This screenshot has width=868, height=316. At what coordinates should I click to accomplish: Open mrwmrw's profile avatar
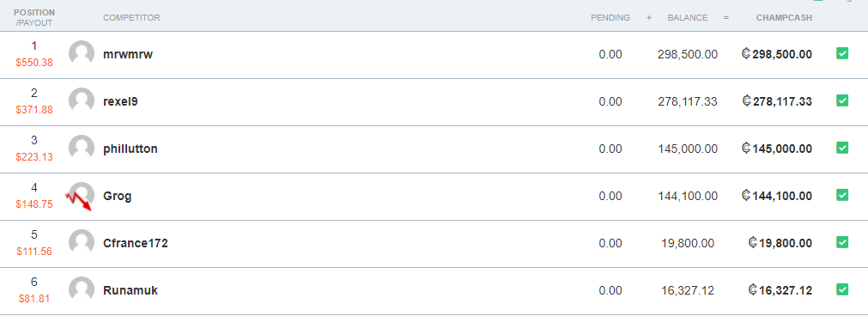82,54
